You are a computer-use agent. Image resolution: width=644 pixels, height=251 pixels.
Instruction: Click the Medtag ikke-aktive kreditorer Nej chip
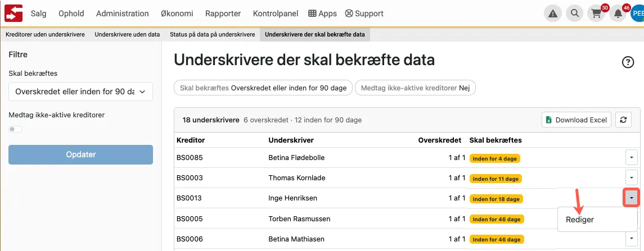tap(415, 88)
